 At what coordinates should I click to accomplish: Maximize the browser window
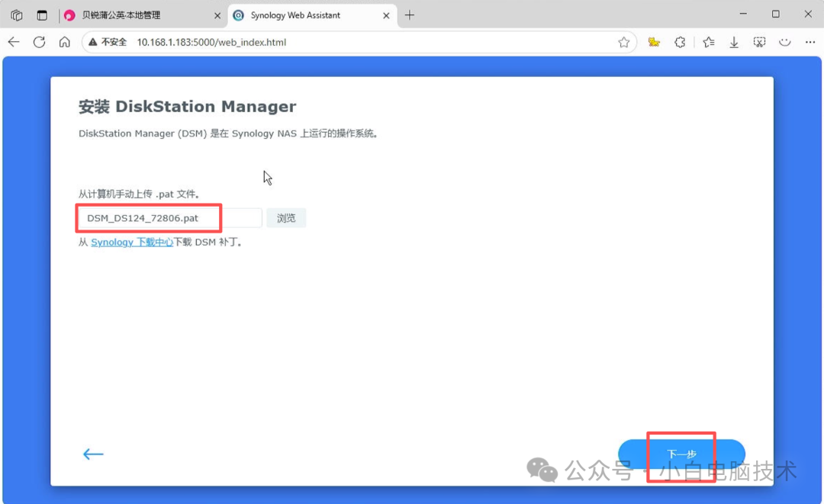click(x=776, y=14)
